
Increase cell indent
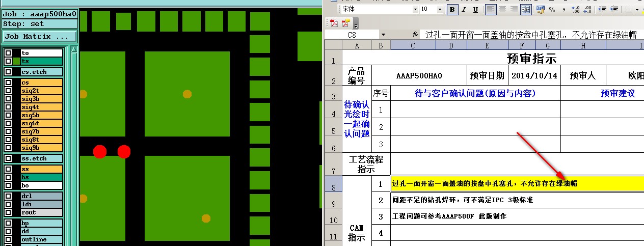pos(614,9)
